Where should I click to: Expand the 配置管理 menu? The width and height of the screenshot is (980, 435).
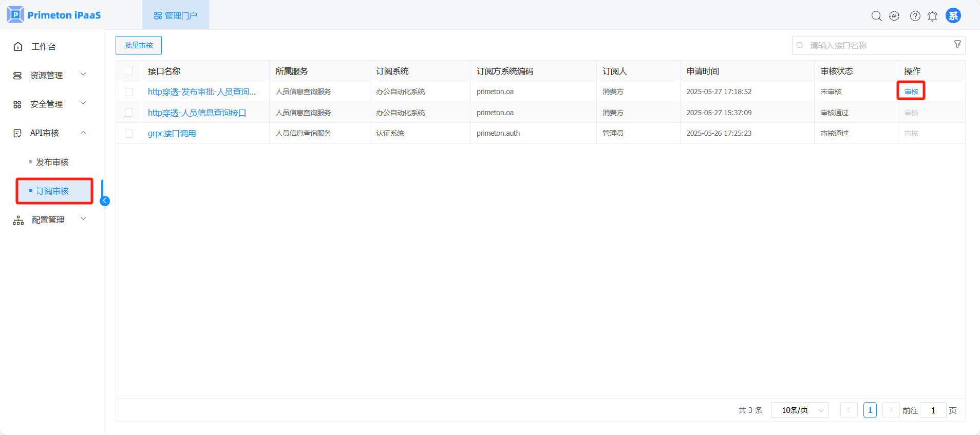click(x=50, y=220)
